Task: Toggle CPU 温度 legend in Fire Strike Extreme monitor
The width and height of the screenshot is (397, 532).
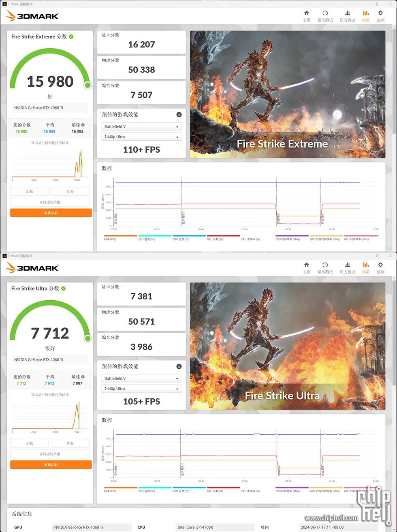Action: coord(155,238)
